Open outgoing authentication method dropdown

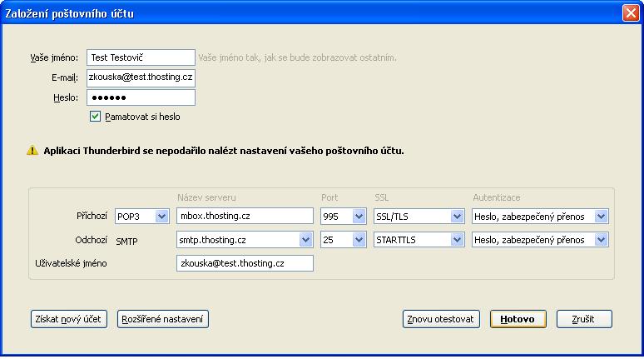[540, 240]
